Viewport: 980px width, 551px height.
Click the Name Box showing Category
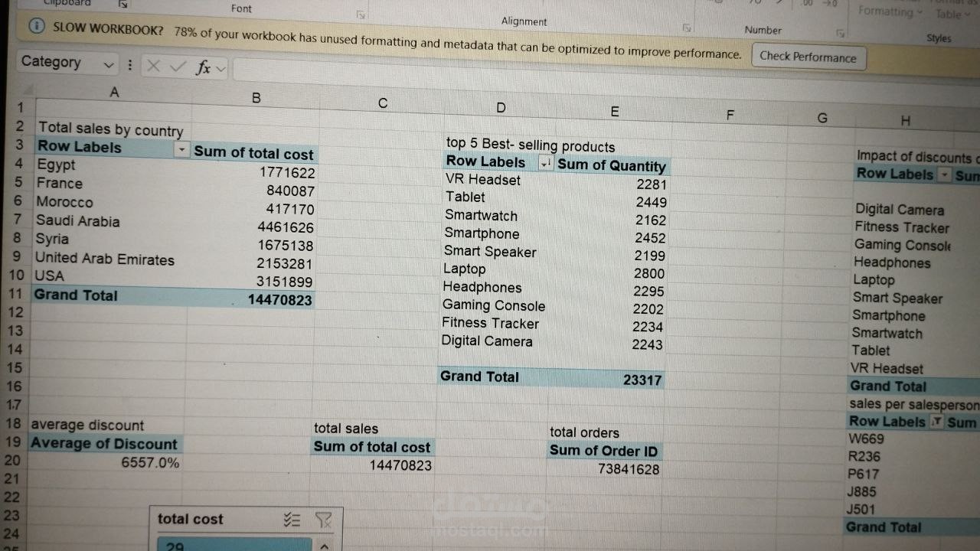point(59,63)
